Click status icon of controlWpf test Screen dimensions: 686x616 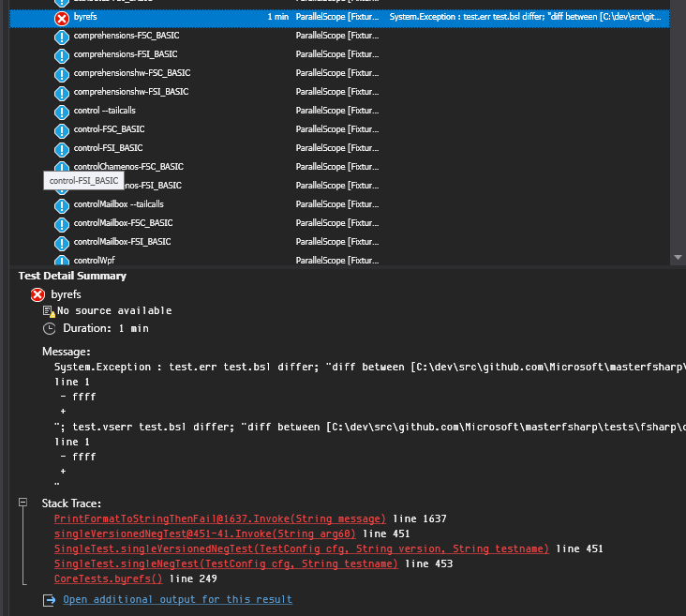click(x=62, y=260)
